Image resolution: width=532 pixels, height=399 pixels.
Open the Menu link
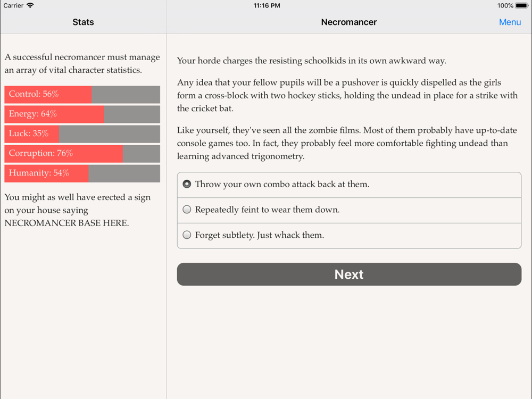tap(510, 22)
